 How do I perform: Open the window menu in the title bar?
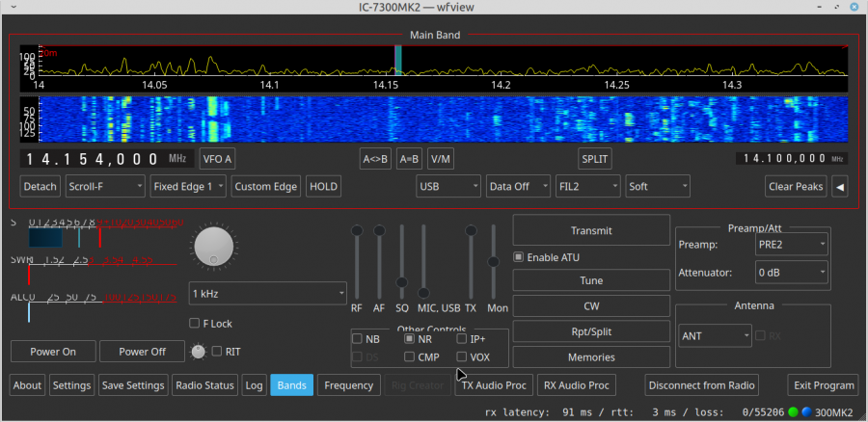[x=14, y=7]
